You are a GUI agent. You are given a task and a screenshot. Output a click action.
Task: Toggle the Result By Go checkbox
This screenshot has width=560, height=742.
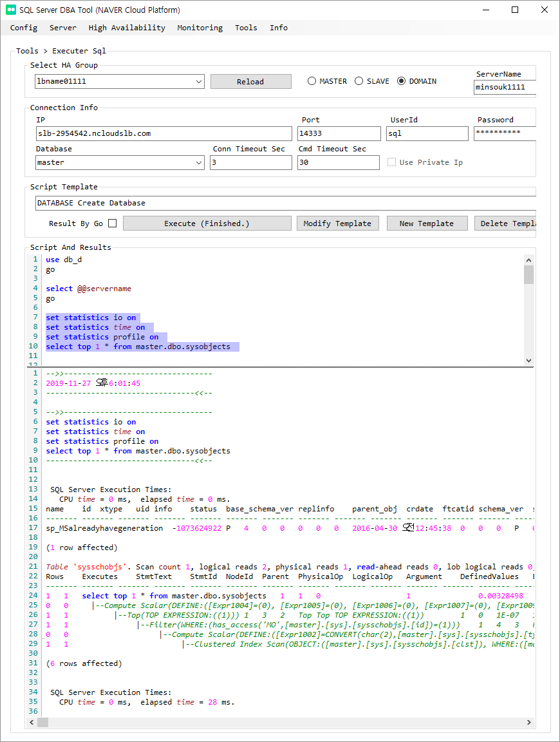[112, 224]
